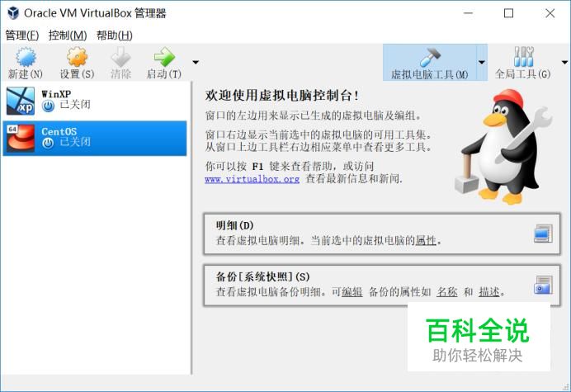This screenshot has height=392, width=571.
Task: Start the VM with the green arrow (启动)
Action: tap(164, 57)
